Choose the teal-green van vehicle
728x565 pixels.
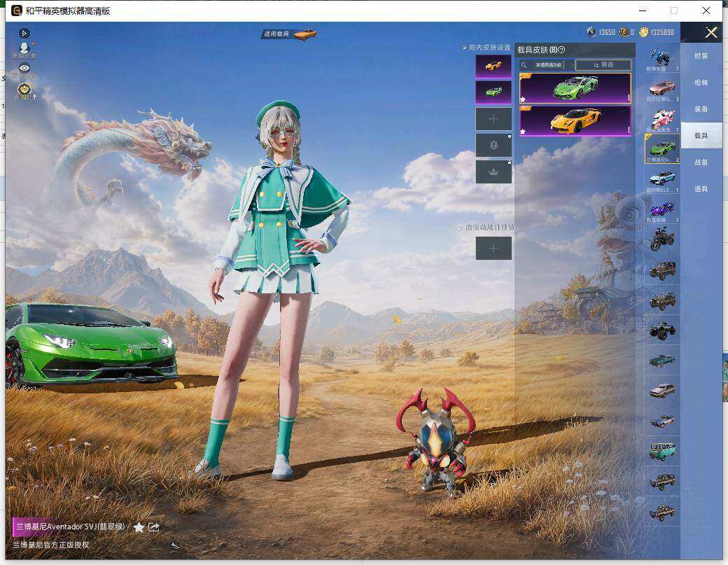tap(662, 452)
